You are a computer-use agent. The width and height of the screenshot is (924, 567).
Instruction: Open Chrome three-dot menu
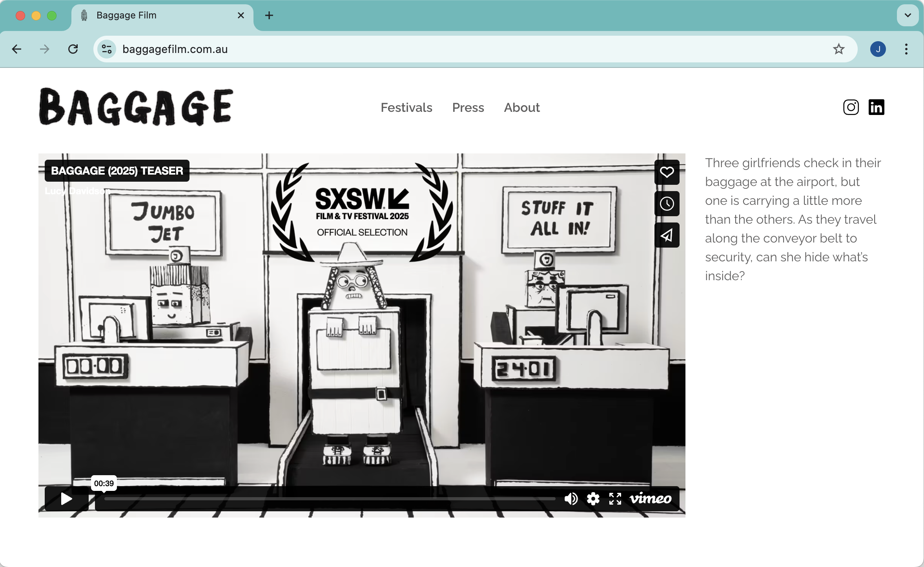(x=906, y=49)
